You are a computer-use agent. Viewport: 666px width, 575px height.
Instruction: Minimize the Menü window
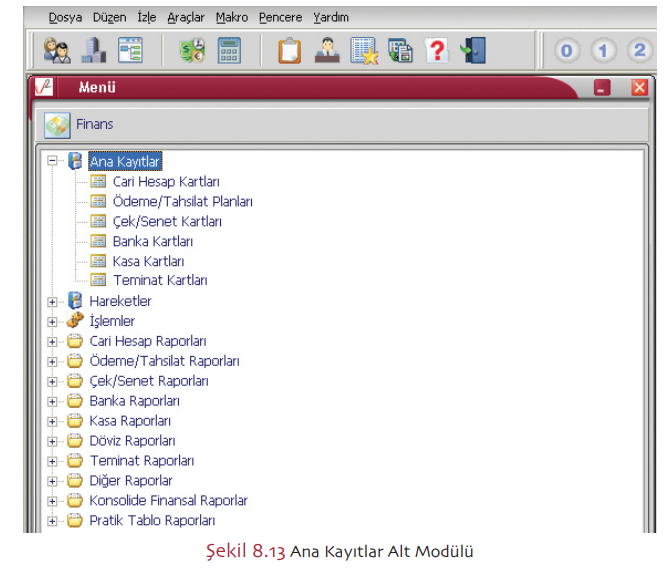602,88
